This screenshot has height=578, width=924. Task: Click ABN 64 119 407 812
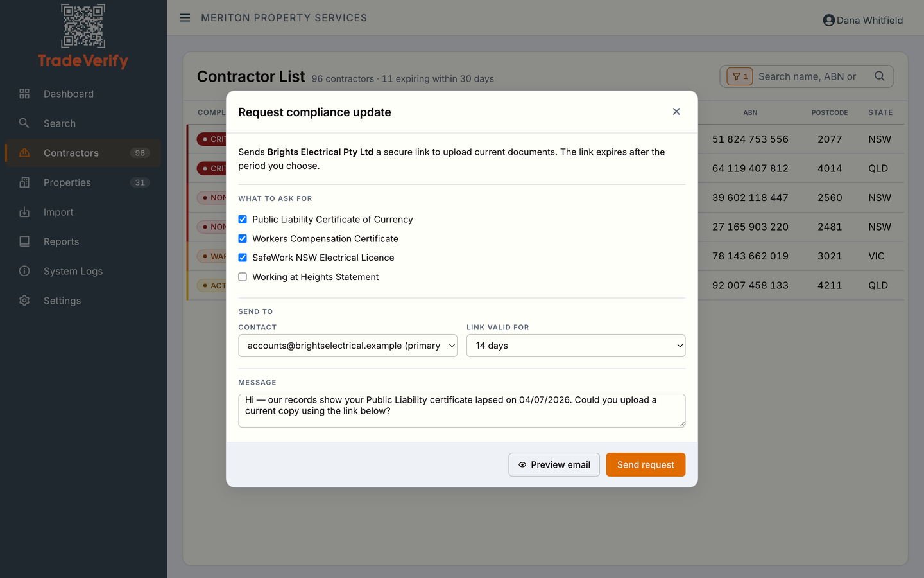750,168
